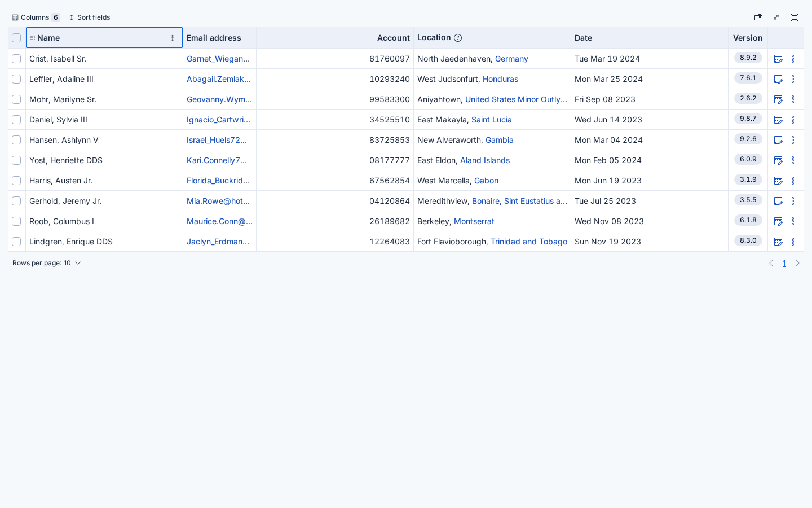The image size is (812, 508).
Task: Open the Sort fields menu
Action: pyautogui.click(x=90, y=17)
